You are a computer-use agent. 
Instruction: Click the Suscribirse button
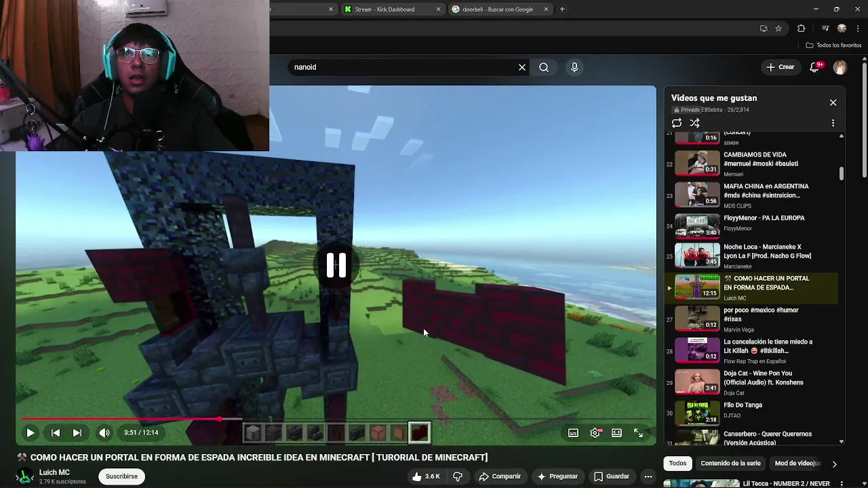tap(121, 476)
